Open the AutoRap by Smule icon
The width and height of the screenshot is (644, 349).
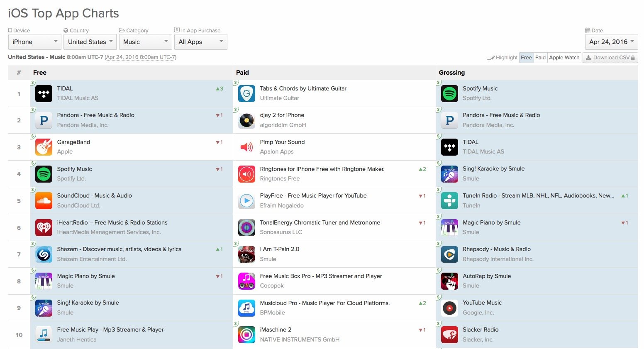(449, 281)
